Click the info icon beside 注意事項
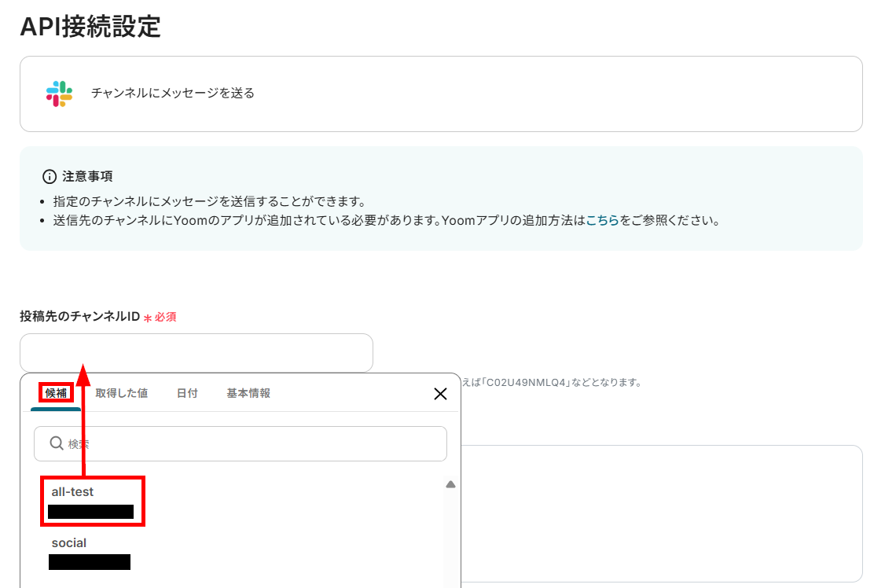Image resolution: width=885 pixels, height=588 pixels. point(50,176)
